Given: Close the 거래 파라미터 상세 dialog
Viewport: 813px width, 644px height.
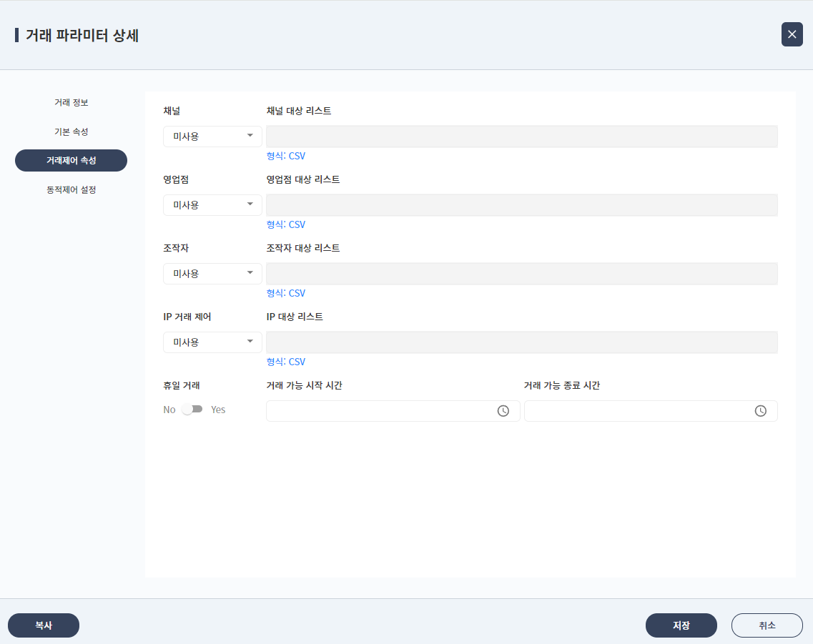Looking at the screenshot, I should coord(792,34).
